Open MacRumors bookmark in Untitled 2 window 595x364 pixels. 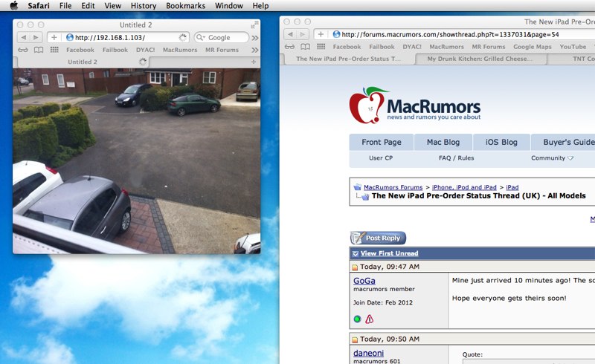[180, 50]
